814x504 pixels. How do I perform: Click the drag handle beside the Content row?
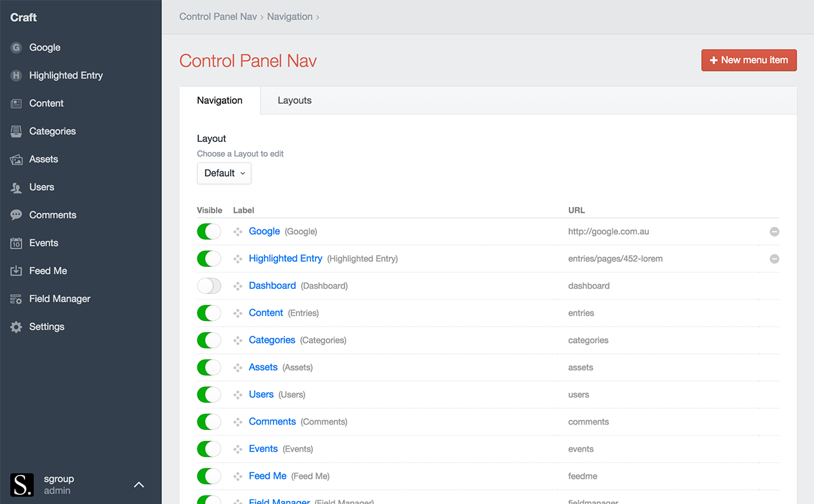pyautogui.click(x=237, y=313)
